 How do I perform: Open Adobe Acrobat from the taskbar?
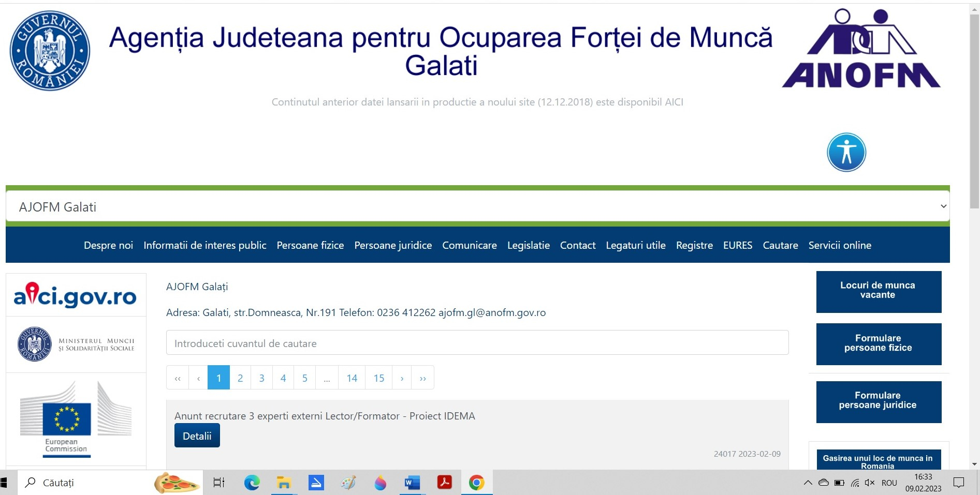click(x=444, y=483)
